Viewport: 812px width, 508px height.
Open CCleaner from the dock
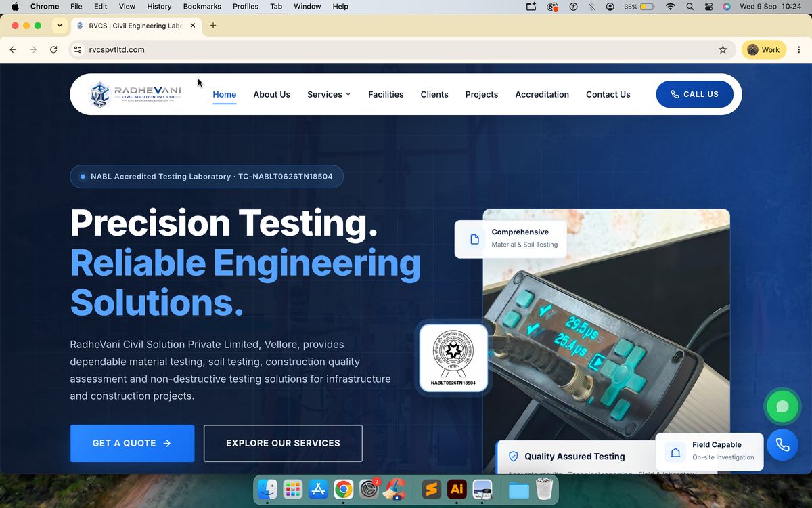tap(394, 489)
